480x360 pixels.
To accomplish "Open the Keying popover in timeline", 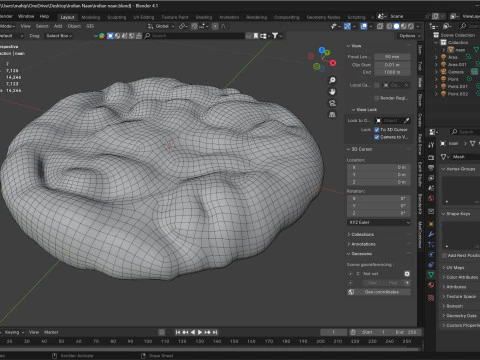I will (14, 332).
